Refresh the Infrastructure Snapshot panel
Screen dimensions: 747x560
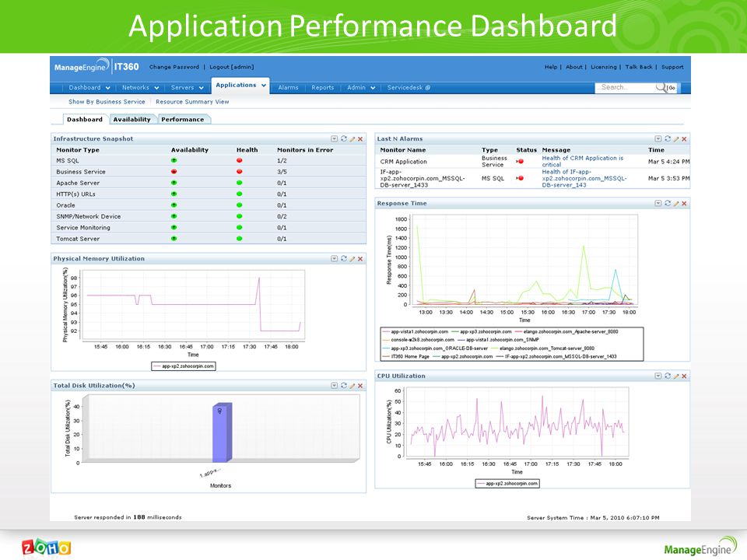coord(343,138)
